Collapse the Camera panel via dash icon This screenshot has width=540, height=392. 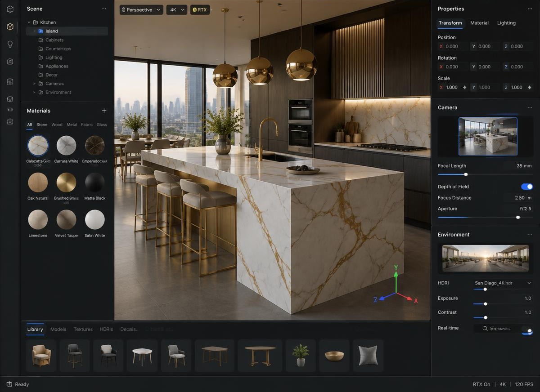[530, 107]
